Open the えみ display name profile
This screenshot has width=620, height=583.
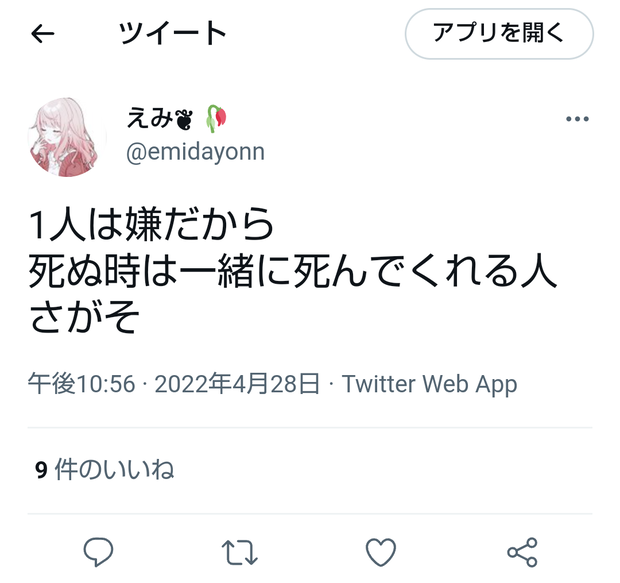tap(150, 118)
